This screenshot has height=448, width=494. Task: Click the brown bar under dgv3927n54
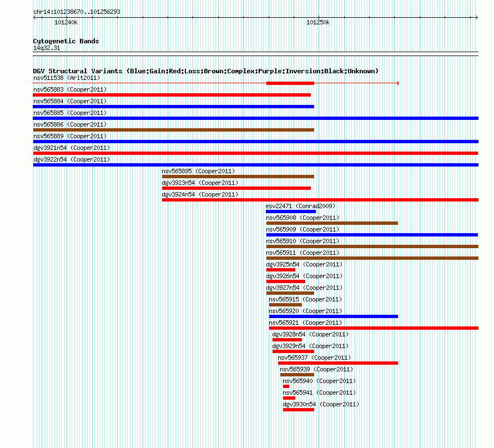[x=290, y=293]
